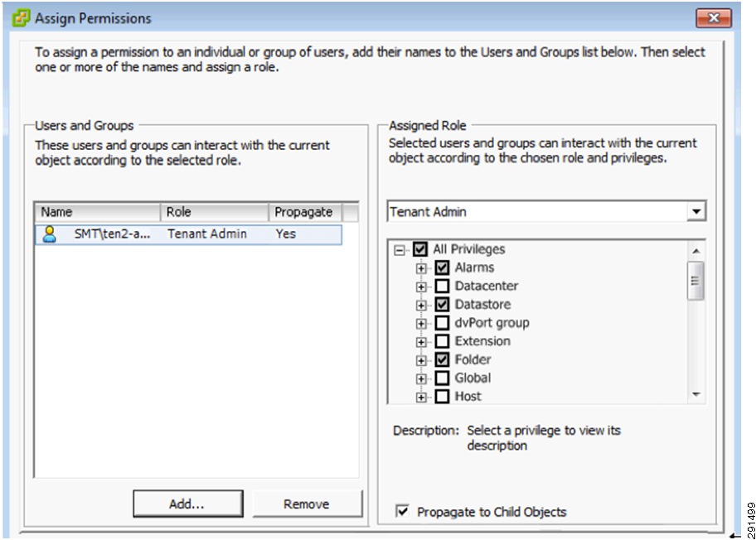Screen dimensions: 756x540
Task: Check the Global privilege checkbox
Action: (442, 378)
